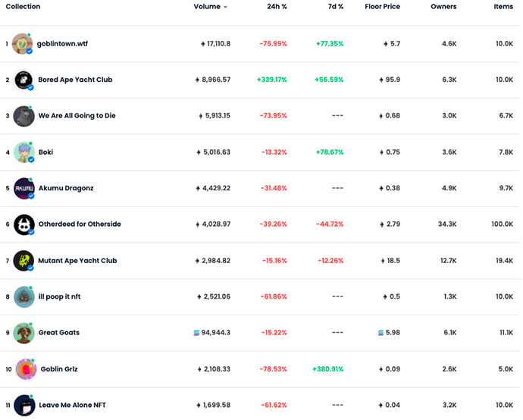The height and width of the screenshot is (420, 523).
Task: Open ill poop it nft avatar
Action: point(24,296)
